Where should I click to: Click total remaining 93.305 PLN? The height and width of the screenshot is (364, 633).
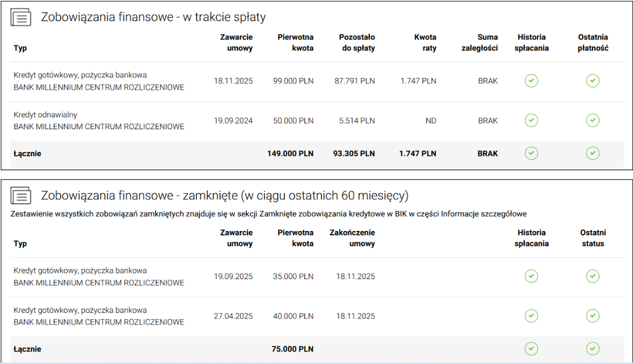click(354, 154)
